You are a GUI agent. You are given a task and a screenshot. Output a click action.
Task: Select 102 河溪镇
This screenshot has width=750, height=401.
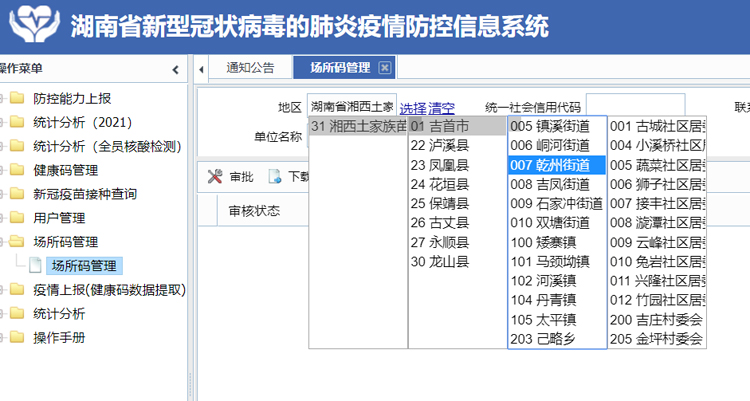557,281
